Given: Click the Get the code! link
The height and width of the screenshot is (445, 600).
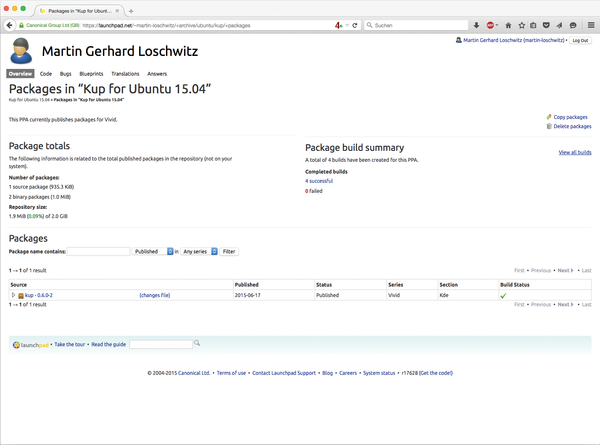Looking at the screenshot, I should 436,373.
